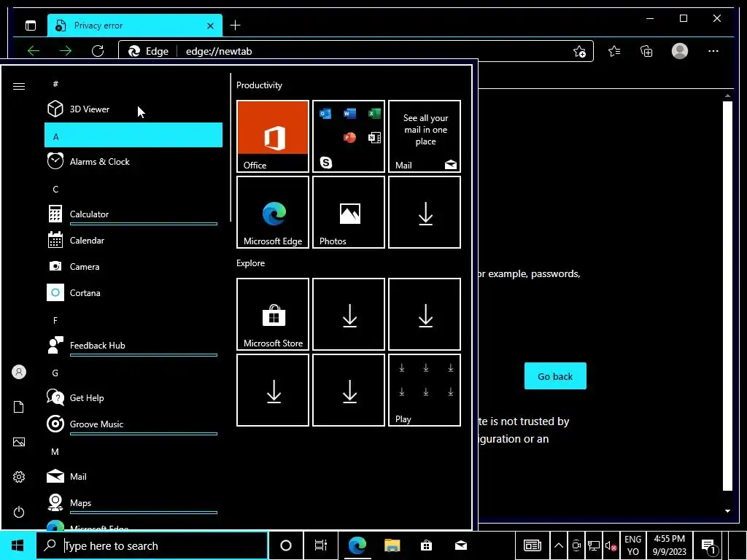This screenshot has height=560, width=747.
Task: Open the Office apps folder tile with Skype
Action: coord(348,136)
